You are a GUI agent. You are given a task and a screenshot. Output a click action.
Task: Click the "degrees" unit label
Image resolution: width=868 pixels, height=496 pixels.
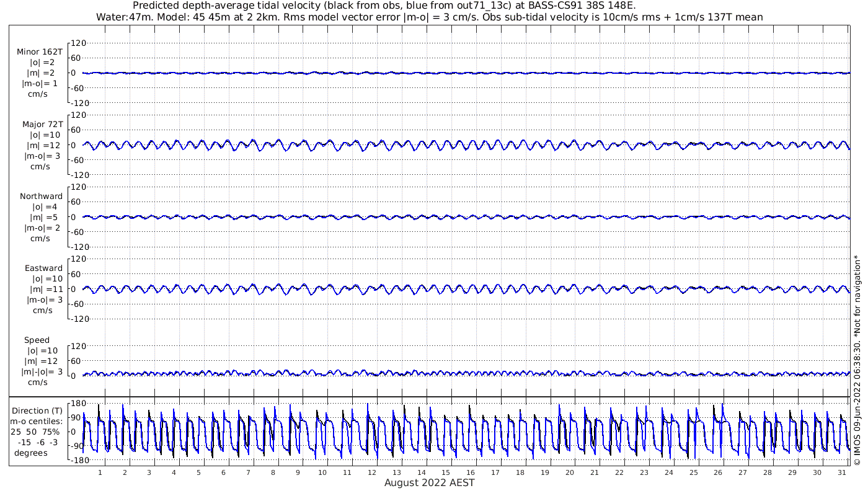31,453
